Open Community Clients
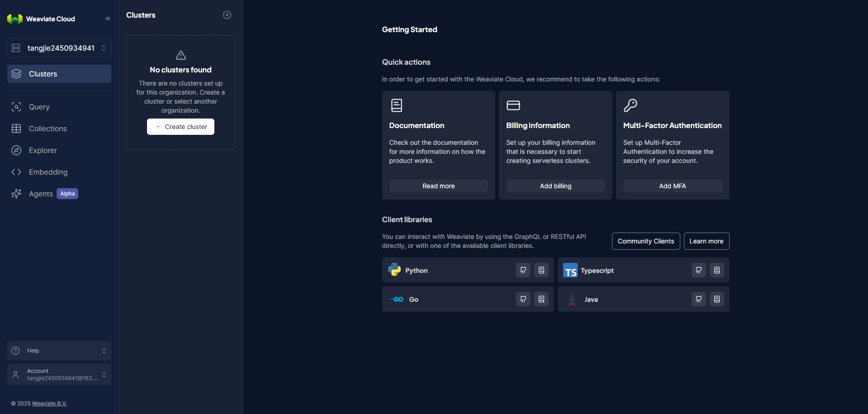The image size is (868, 414). coord(646,241)
